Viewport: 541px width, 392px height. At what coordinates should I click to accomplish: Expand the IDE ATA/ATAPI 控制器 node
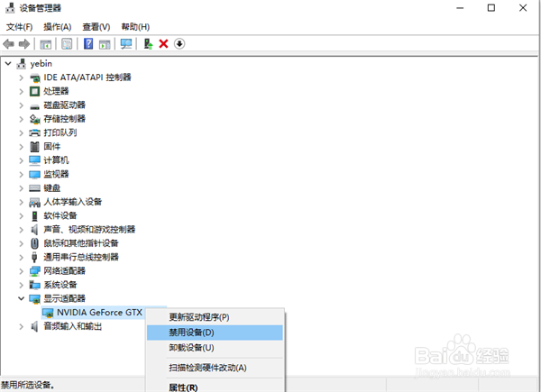[22, 77]
